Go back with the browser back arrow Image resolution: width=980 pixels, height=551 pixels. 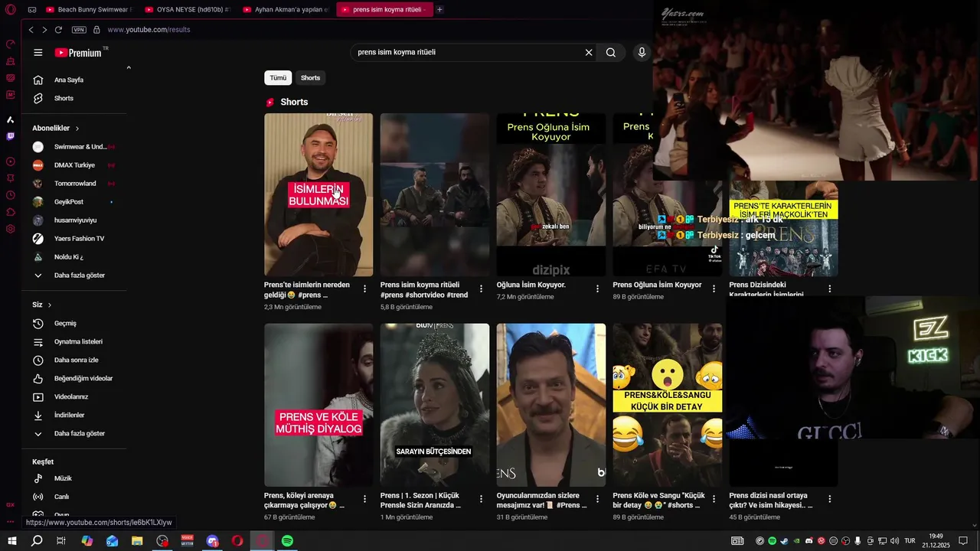pos(31,30)
